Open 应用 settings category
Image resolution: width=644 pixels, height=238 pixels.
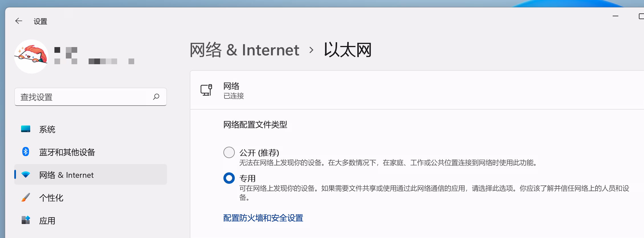coord(47,221)
